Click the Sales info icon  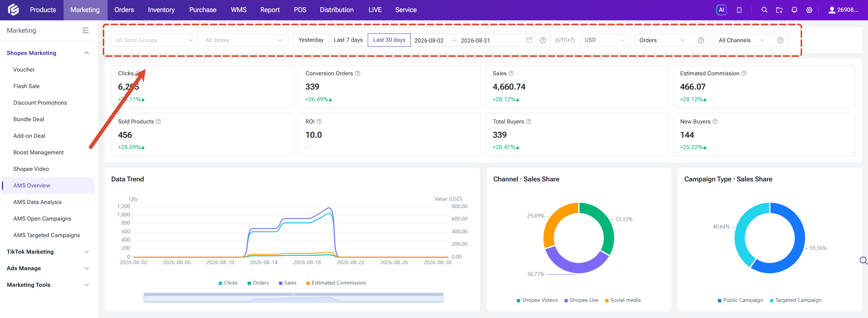pos(511,73)
